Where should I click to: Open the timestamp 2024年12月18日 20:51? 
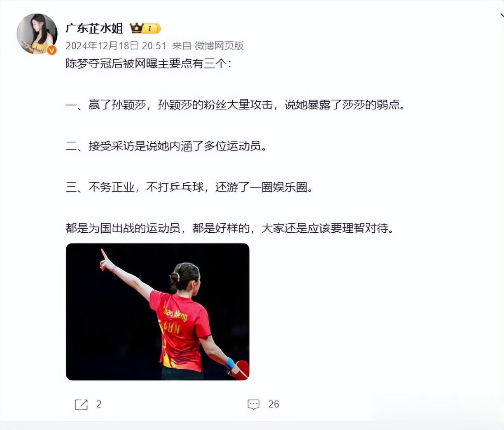click(x=116, y=46)
